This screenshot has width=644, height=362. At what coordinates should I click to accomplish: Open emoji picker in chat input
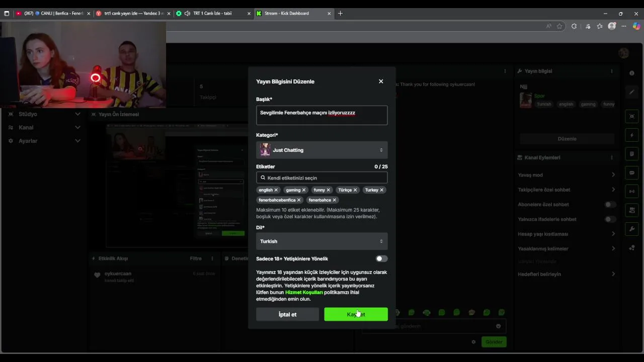tap(499, 326)
